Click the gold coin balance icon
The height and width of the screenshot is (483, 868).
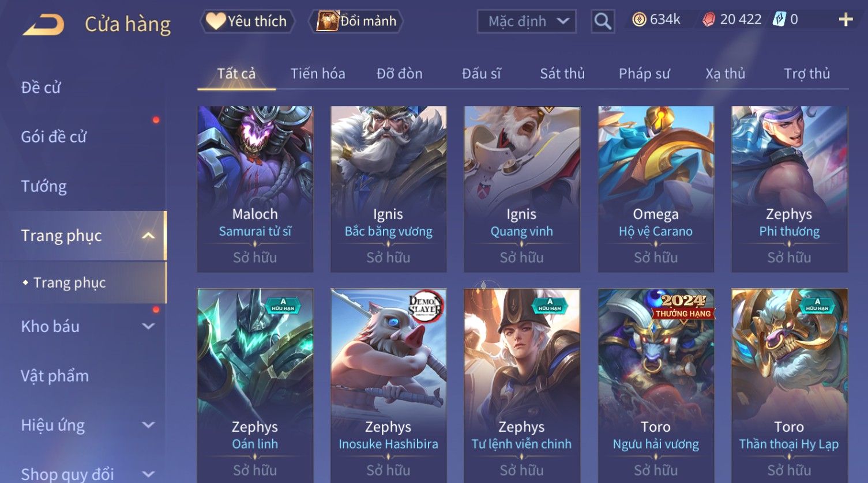pyautogui.click(x=639, y=20)
